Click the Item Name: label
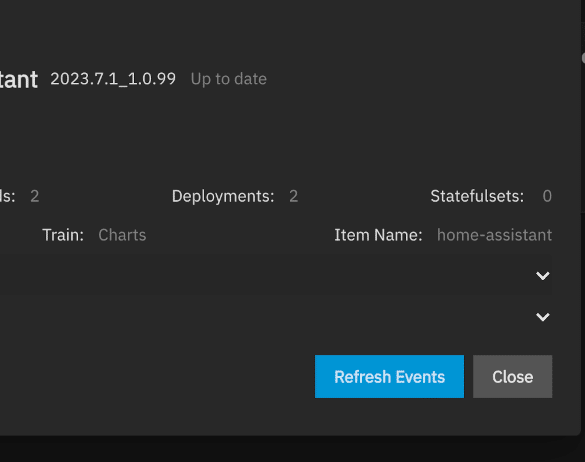This screenshot has height=462, width=585. point(378,235)
